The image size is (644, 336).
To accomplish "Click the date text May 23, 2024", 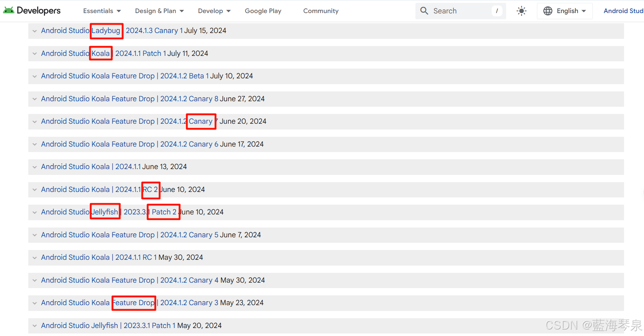I will point(242,303).
